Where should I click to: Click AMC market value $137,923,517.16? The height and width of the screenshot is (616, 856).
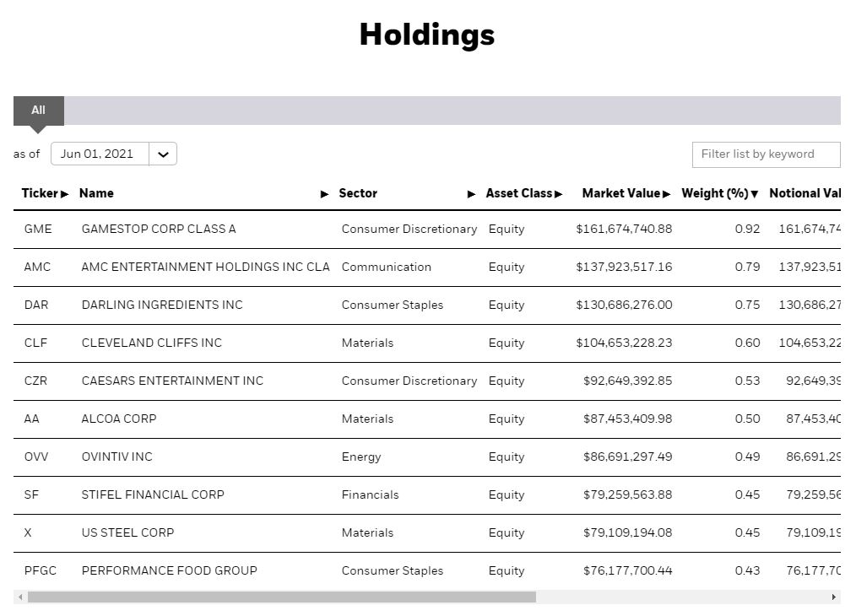tap(624, 267)
